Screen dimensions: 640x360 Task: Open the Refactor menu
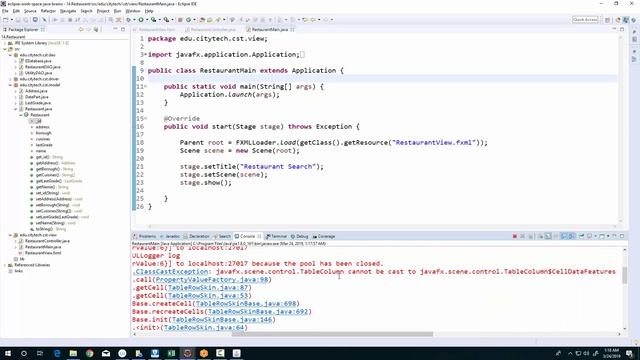48,11
